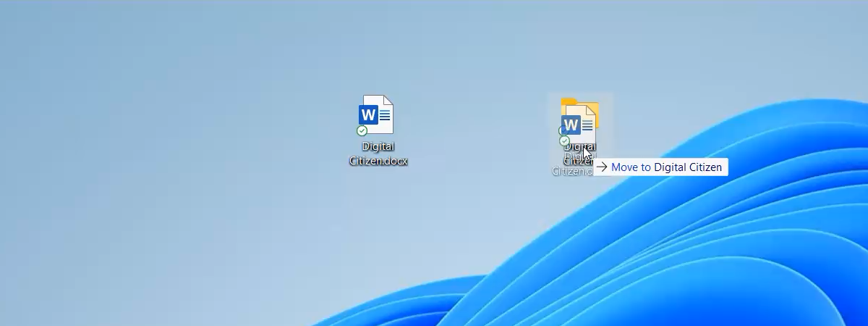Click the Move to Digital Citizen tooltip

pyautogui.click(x=660, y=167)
